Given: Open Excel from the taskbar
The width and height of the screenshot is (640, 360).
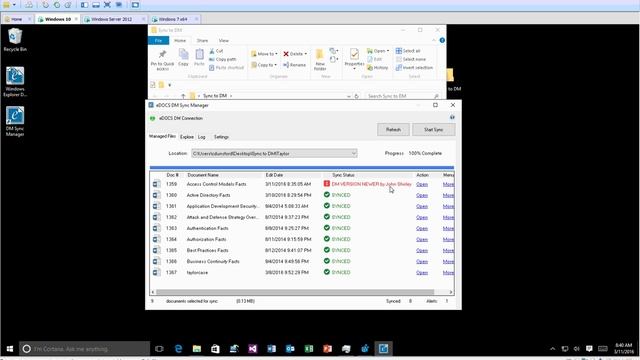Looking at the screenshot, I should point(309,349).
